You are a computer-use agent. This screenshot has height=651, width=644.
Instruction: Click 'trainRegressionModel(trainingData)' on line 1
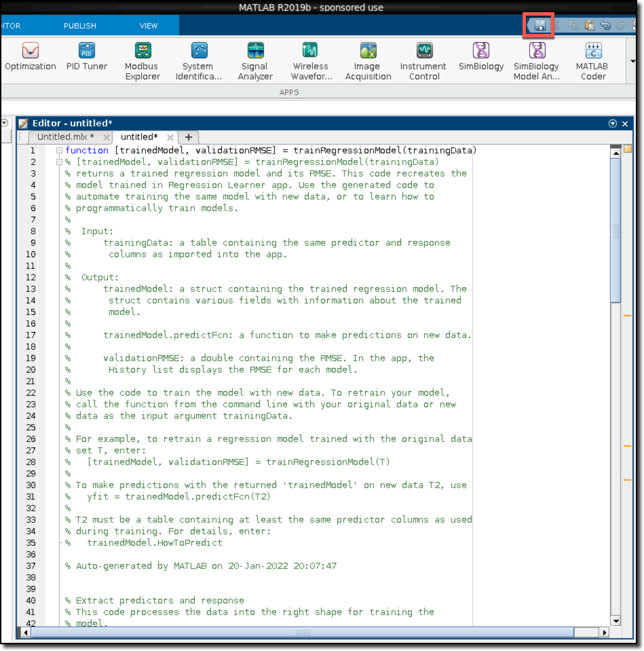pos(385,150)
